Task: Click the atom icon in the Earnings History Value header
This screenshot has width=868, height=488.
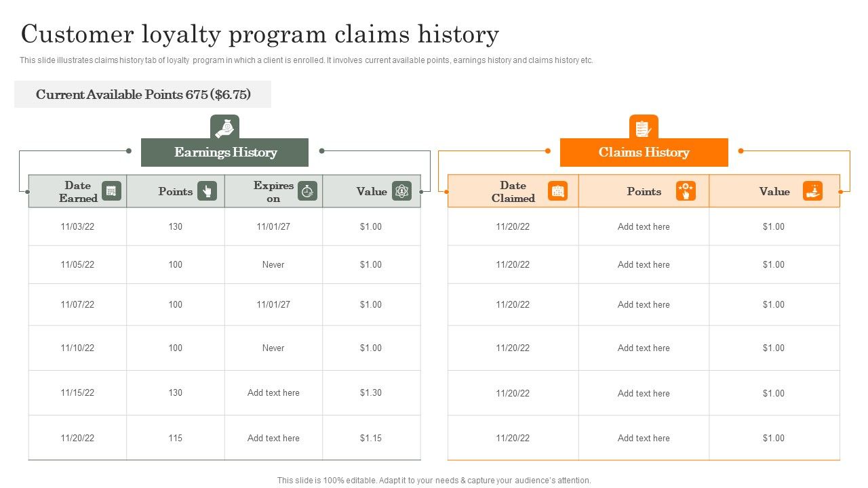Action: 402,191
